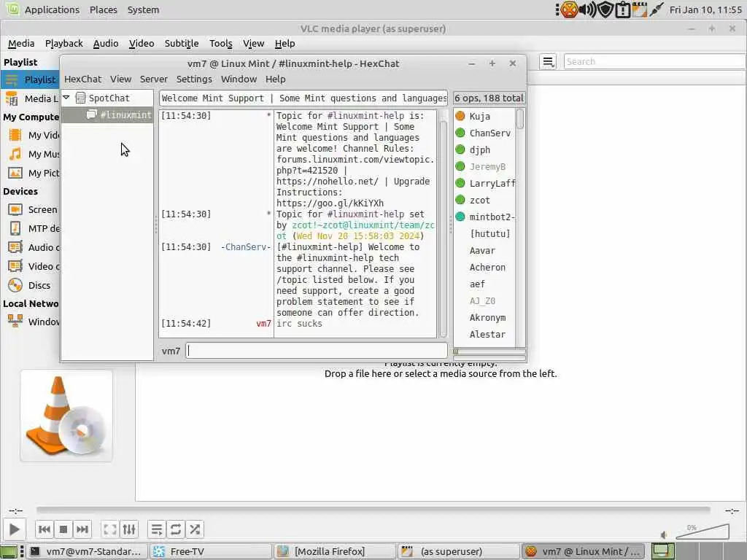Click the VLC seek progress bar
Screen dimensions: 747x560
373,510
